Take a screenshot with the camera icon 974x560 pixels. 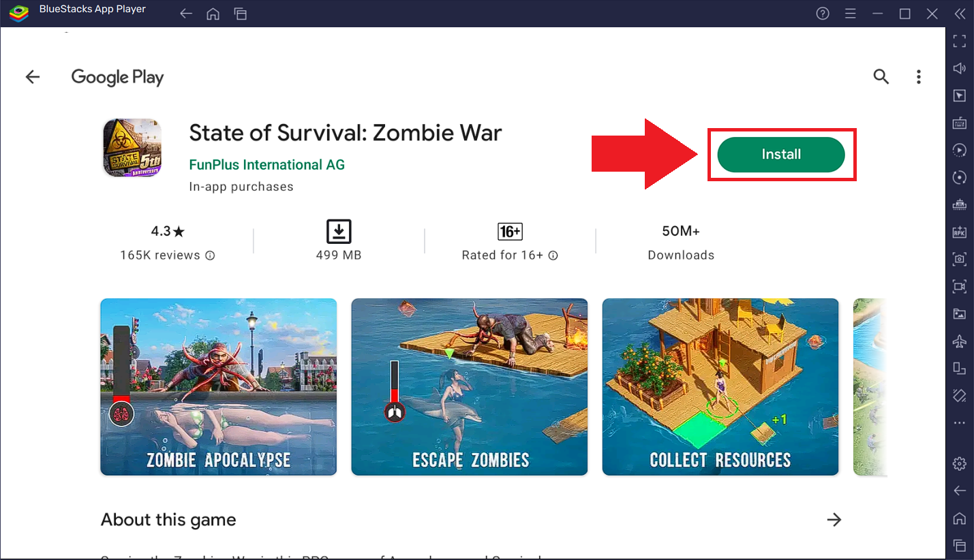(960, 259)
